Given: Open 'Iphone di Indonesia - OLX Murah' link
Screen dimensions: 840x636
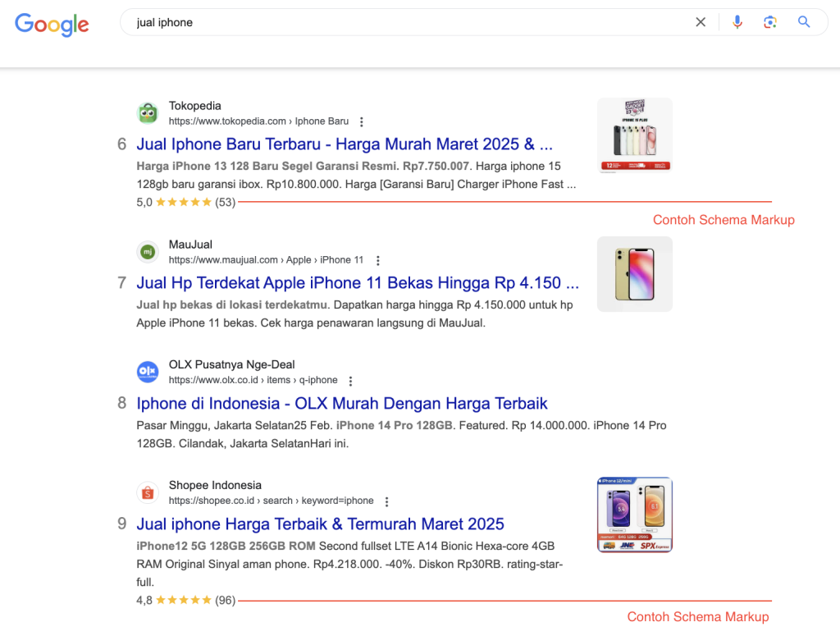Looking at the screenshot, I should pyautogui.click(x=342, y=404).
